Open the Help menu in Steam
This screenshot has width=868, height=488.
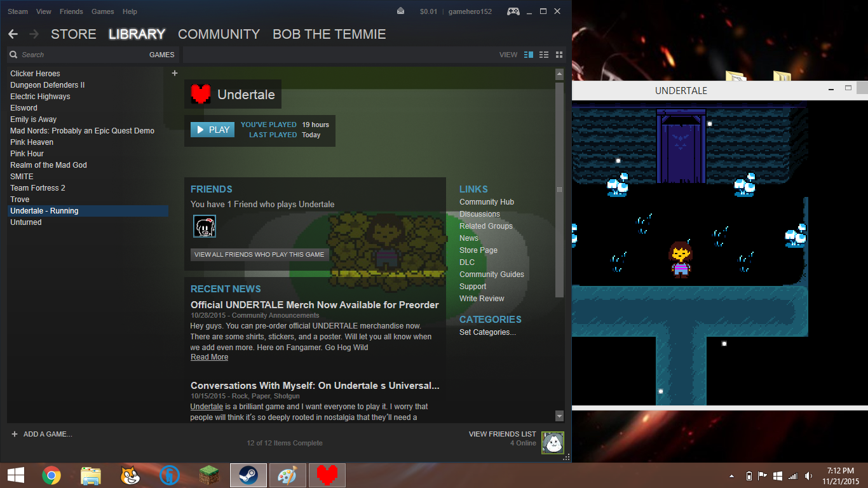pyautogui.click(x=130, y=11)
